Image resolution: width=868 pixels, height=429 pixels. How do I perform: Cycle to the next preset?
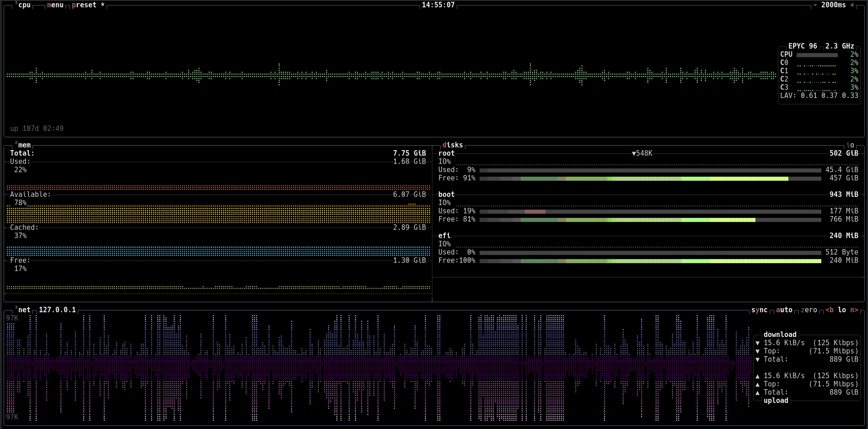coord(84,5)
